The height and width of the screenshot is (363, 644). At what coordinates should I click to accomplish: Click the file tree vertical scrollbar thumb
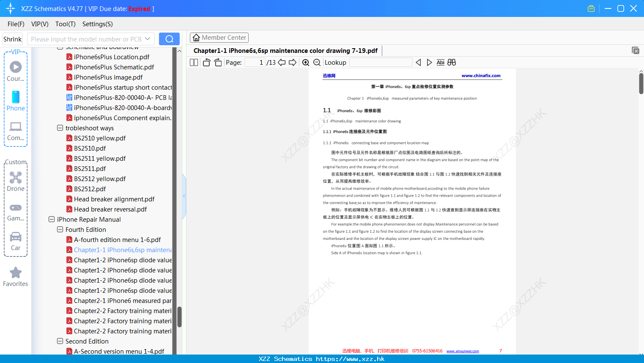(x=179, y=317)
